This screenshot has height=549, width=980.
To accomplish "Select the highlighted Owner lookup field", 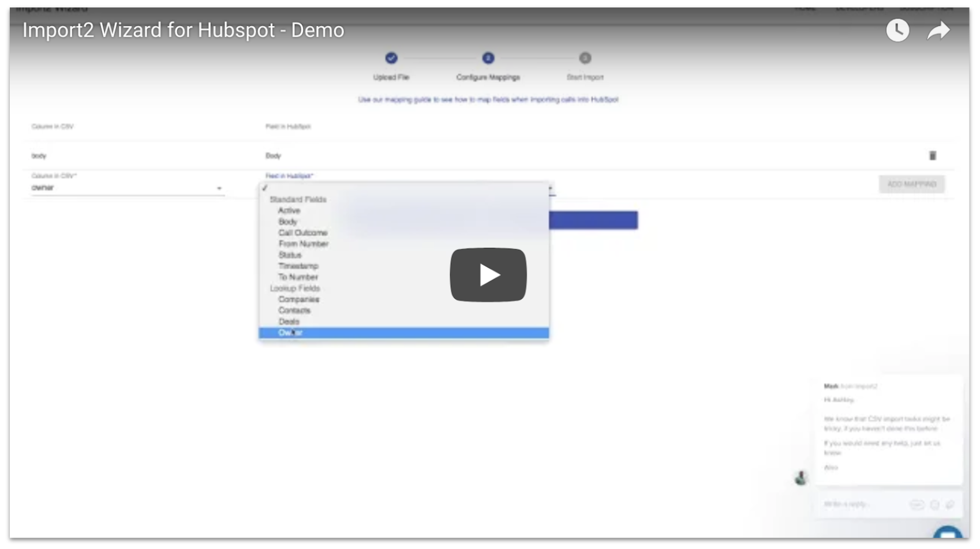I will tap(404, 333).
